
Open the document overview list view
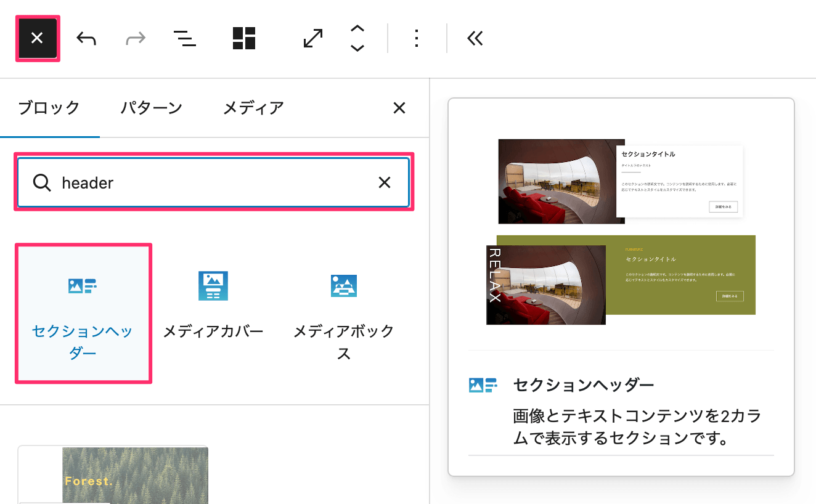pyautogui.click(x=184, y=39)
